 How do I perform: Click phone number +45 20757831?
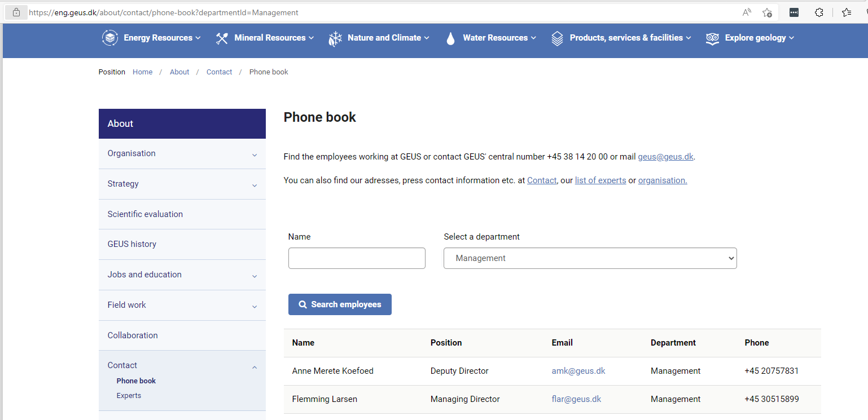771,371
